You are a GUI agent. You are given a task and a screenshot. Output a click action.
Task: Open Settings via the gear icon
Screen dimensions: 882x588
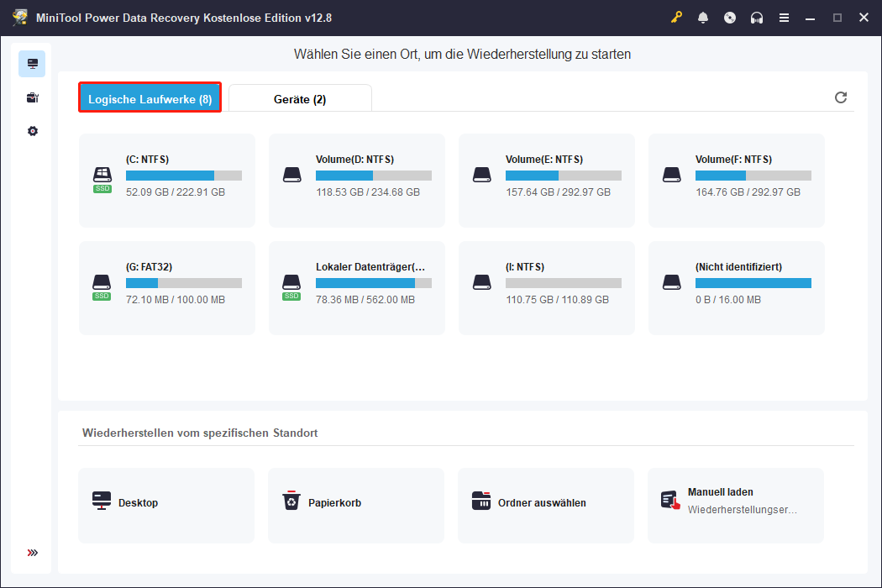[32, 130]
